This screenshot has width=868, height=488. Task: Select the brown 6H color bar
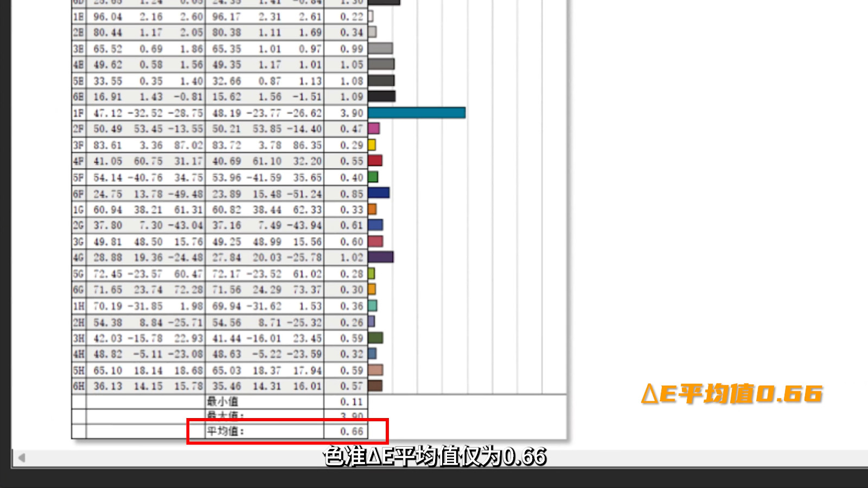[375, 386]
